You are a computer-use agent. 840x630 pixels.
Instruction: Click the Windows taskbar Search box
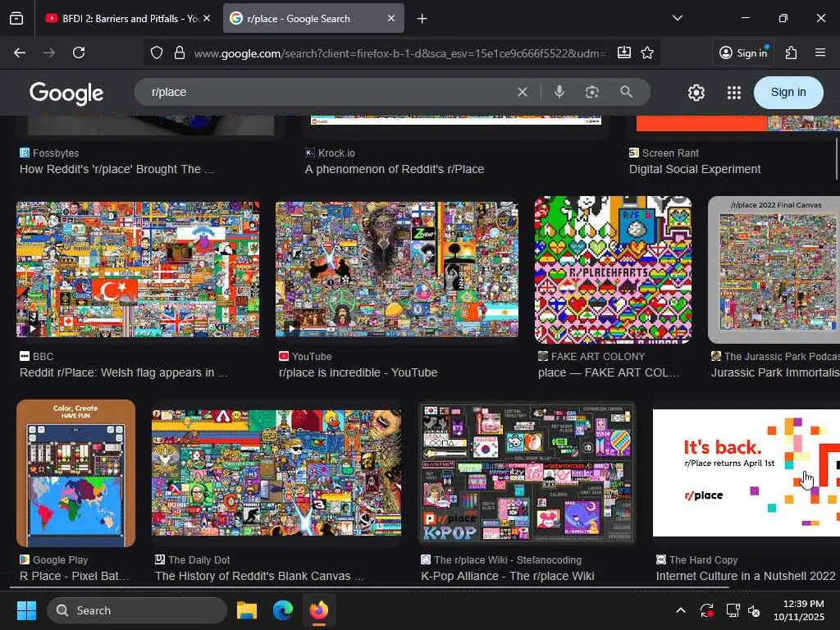(137, 610)
